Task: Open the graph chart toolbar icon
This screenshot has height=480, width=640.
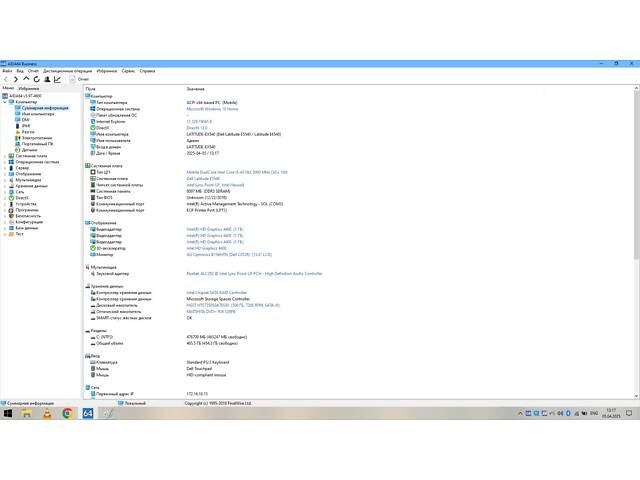Action: click(58, 79)
